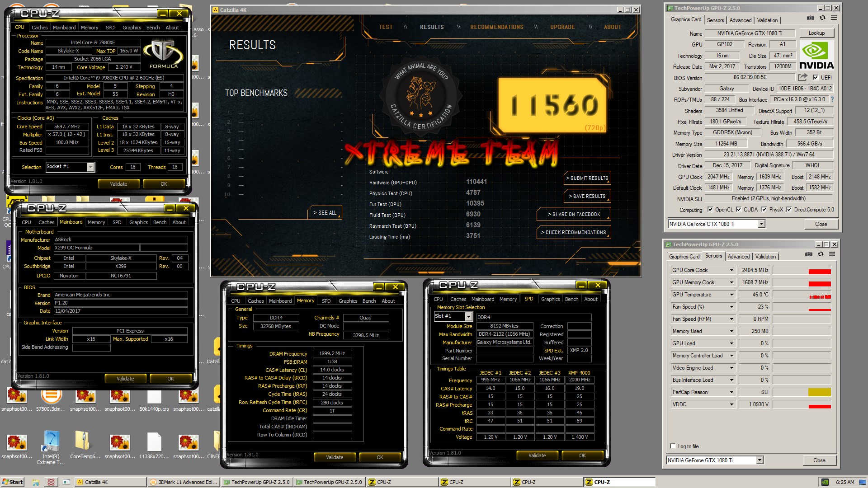The image size is (868, 488).
Task: Switch to Catzilla 4K via taskbar button
Action: point(109,482)
